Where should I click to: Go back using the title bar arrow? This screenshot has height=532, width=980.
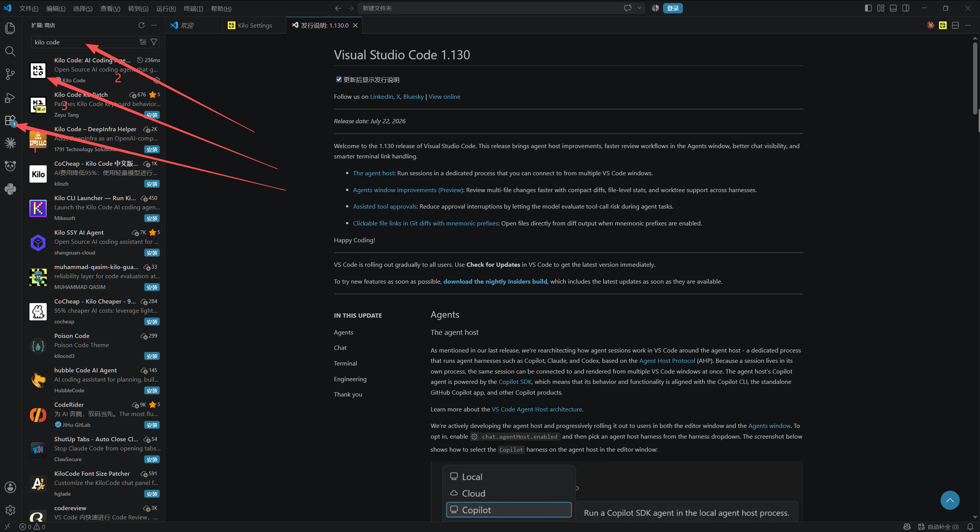click(338, 8)
